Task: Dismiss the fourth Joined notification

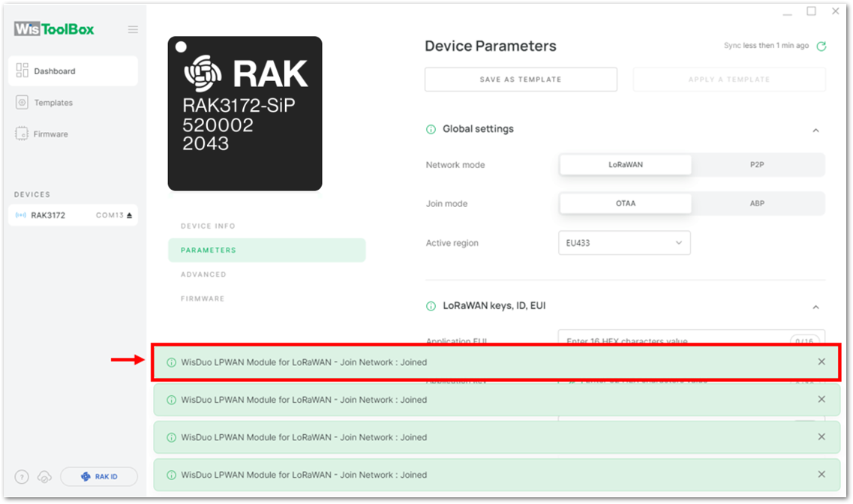Action: [821, 474]
